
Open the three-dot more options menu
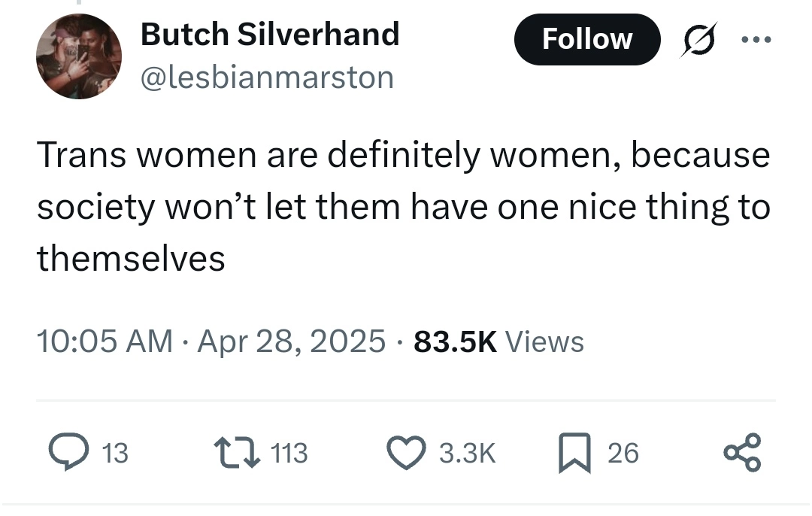click(756, 39)
